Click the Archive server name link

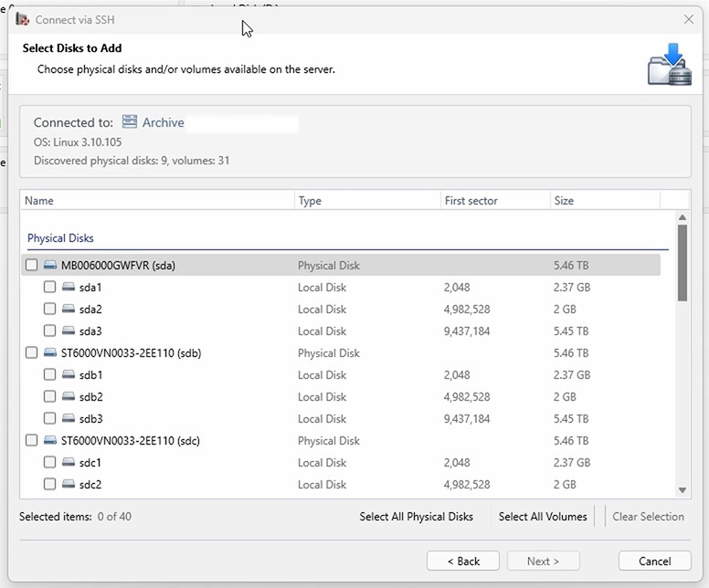(x=163, y=122)
